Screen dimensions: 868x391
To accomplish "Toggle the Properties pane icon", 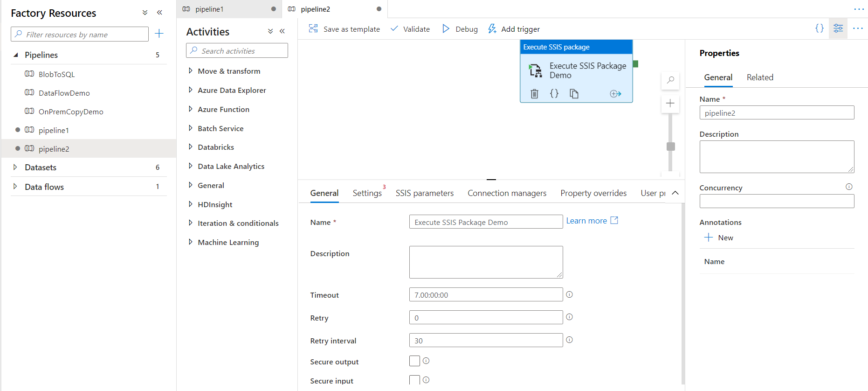I will tap(838, 28).
